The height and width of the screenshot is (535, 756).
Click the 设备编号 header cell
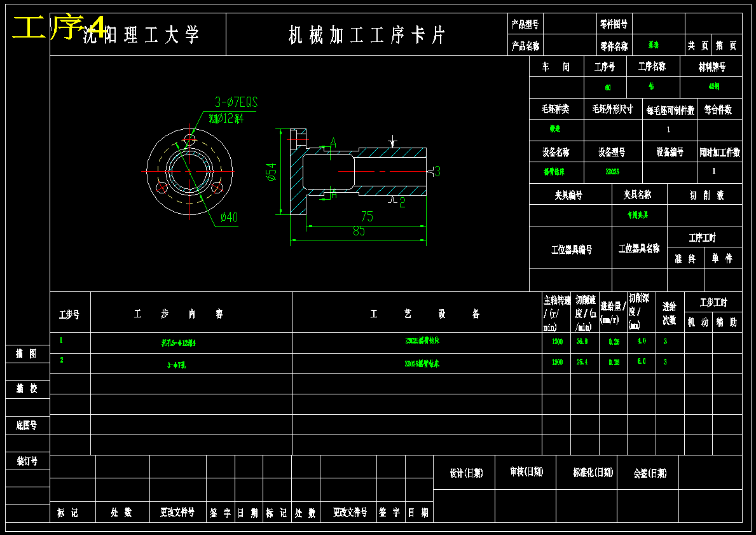670,152
